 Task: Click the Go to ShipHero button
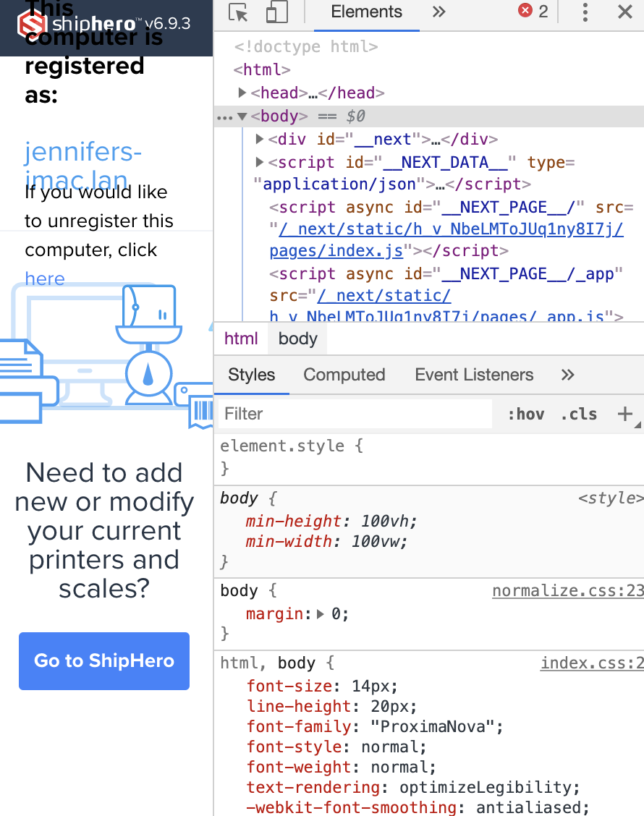coord(104,660)
